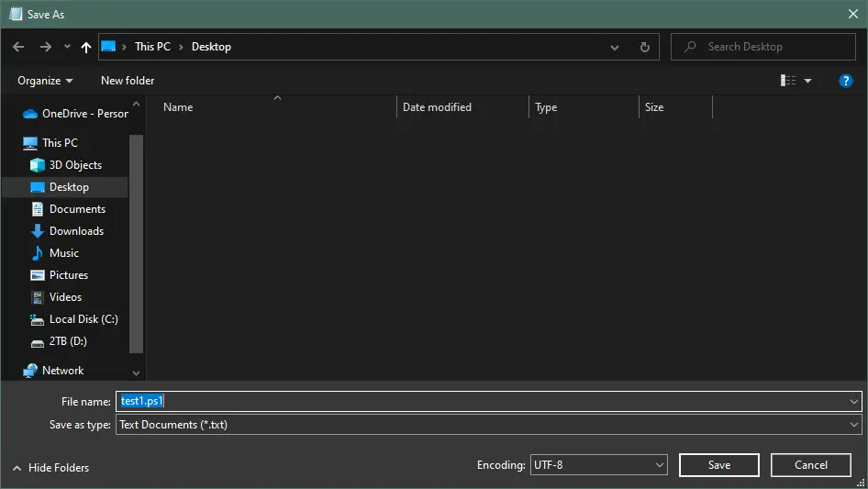
Task: Create a New folder
Action: point(128,81)
